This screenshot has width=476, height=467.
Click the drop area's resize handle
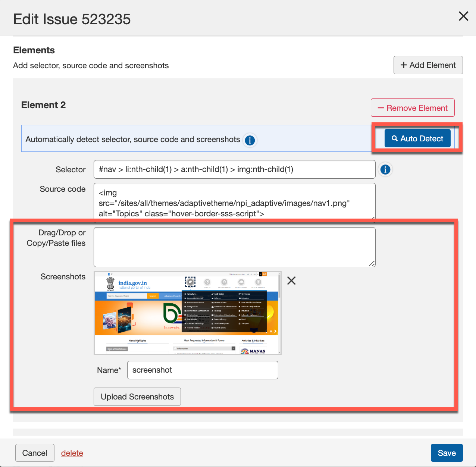pyautogui.click(x=372, y=264)
